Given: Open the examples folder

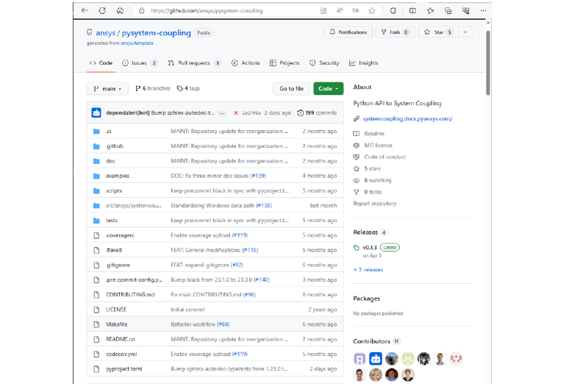Looking at the screenshot, I should [117, 176].
